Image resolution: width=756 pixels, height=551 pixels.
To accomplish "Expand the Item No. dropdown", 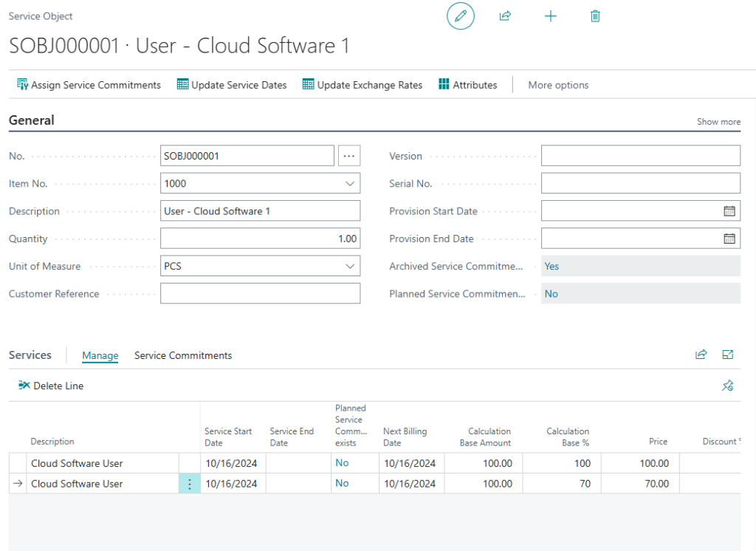I will point(349,184).
